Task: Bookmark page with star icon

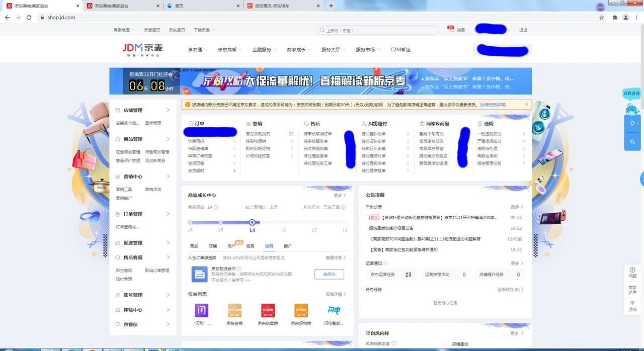Action: (602, 17)
